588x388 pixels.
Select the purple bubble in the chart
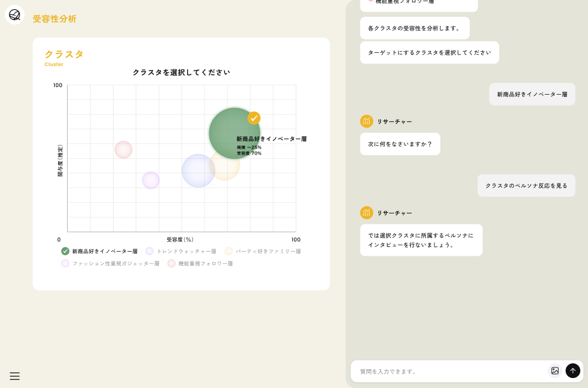[151, 180]
